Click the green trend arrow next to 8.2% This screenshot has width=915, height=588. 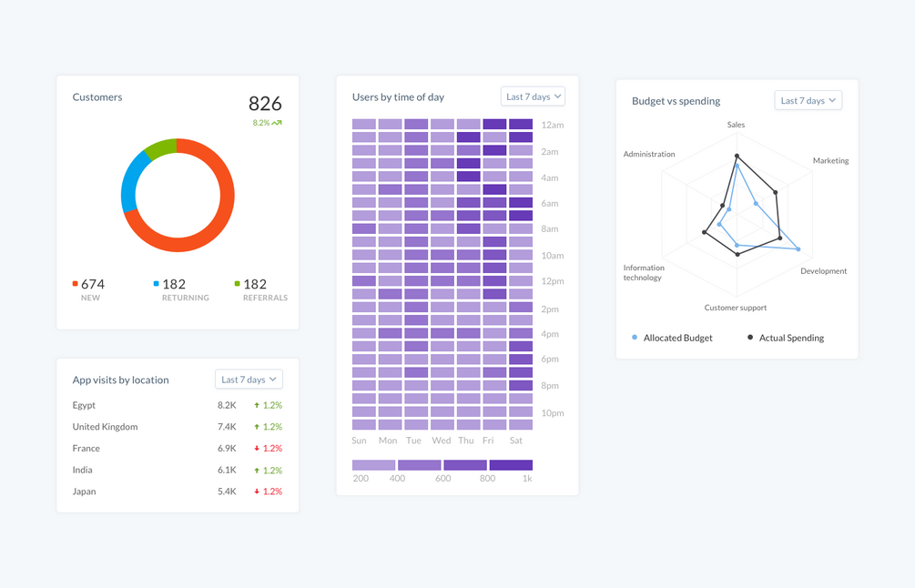(x=277, y=123)
